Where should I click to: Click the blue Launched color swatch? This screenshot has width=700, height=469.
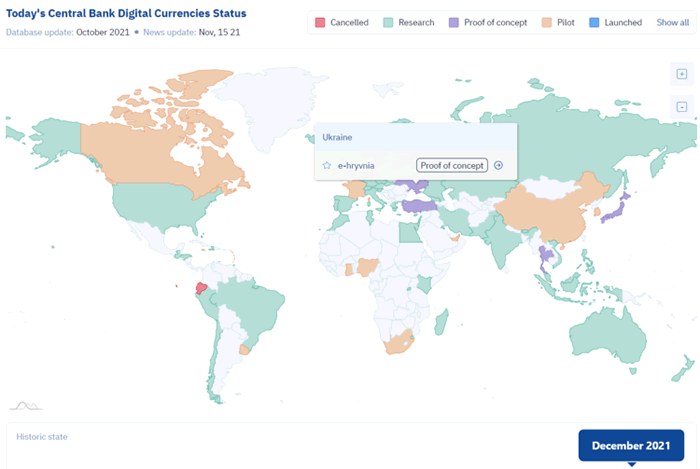pos(594,22)
